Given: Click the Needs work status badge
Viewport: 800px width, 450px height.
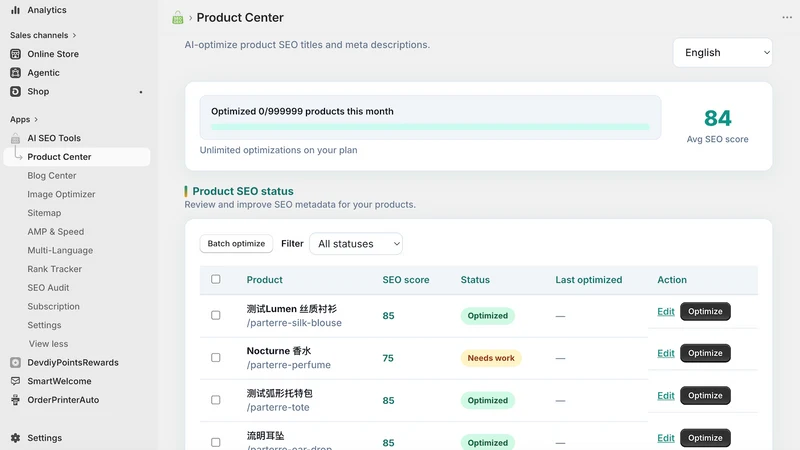Looking at the screenshot, I should click(x=491, y=358).
